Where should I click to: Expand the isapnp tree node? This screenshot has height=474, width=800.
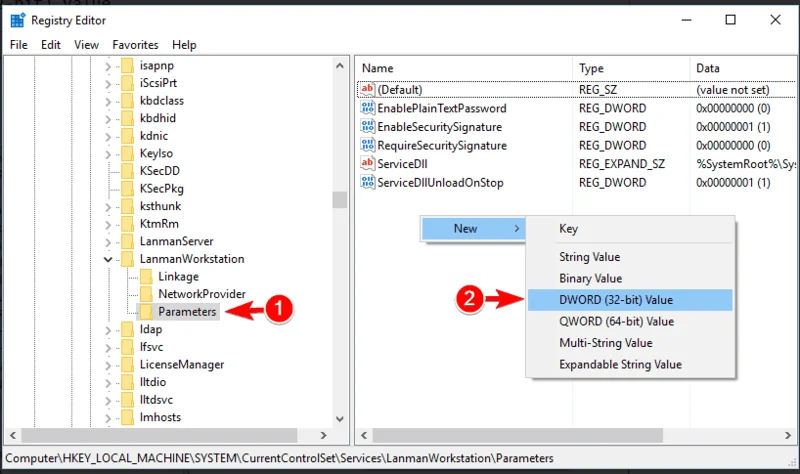pos(108,66)
